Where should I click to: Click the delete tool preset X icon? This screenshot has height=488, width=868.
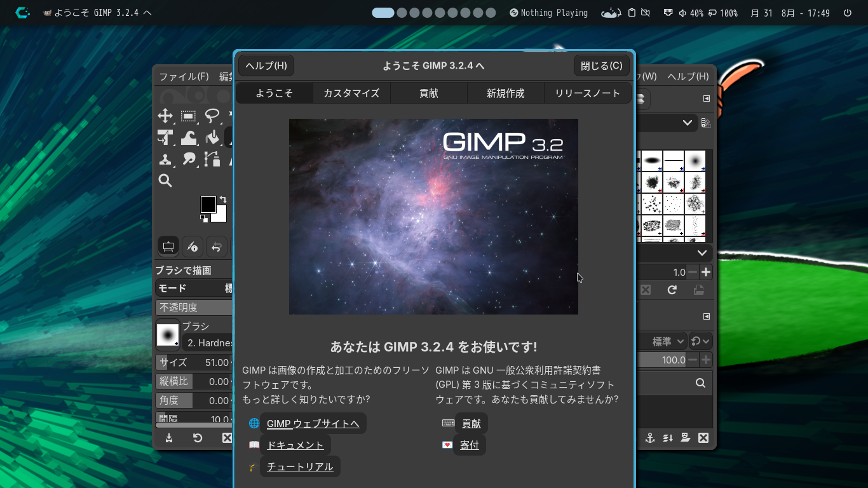coord(227,438)
